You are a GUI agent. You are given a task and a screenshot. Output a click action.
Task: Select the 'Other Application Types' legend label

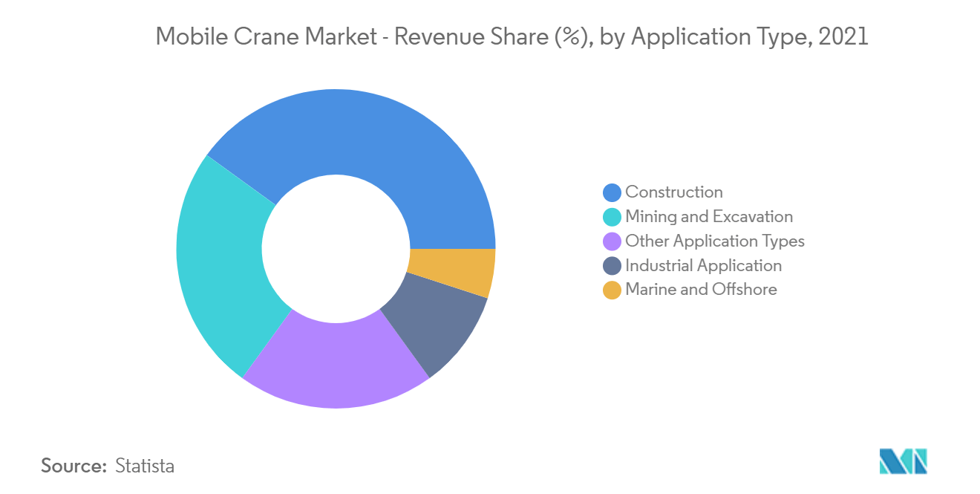click(x=715, y=241)
